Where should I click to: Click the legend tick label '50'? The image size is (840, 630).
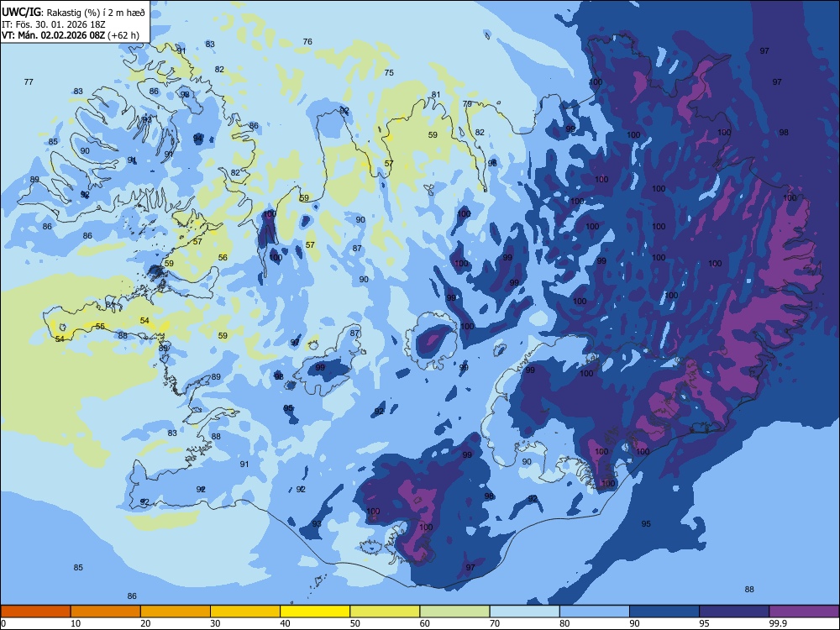355,623
